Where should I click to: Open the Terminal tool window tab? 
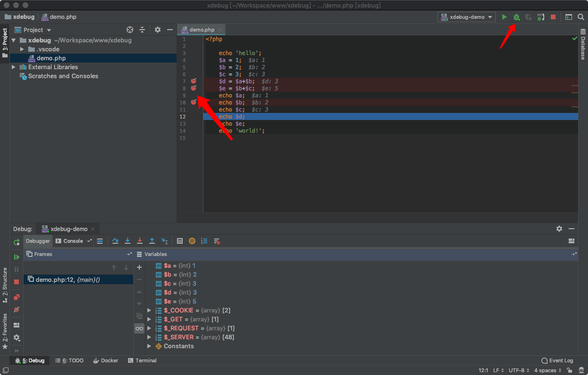pyautogui.click(x=142, y=360)
